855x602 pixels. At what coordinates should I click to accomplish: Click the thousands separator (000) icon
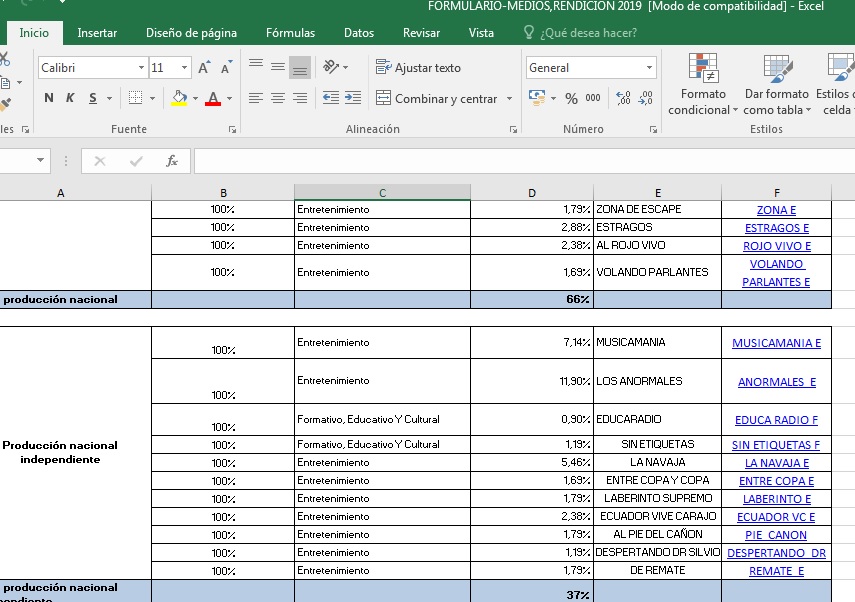pos(593,98)
